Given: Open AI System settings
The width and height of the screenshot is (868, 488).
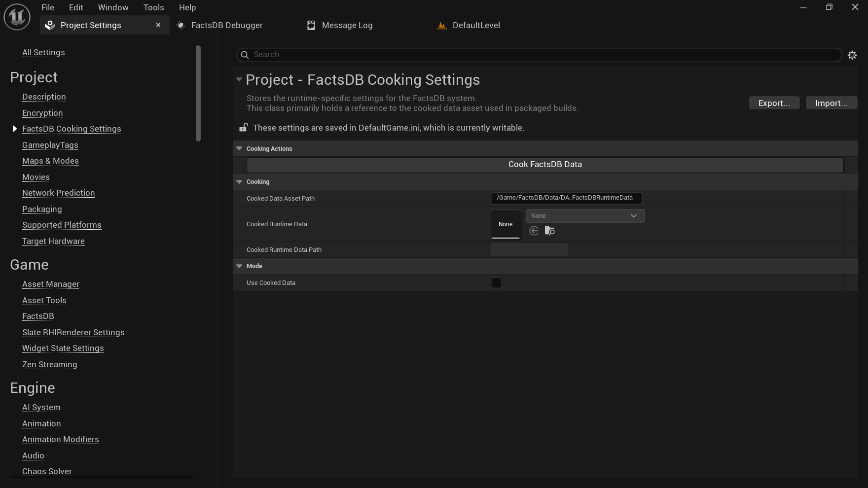Looking at the screenshot, I should coord(41,408).
